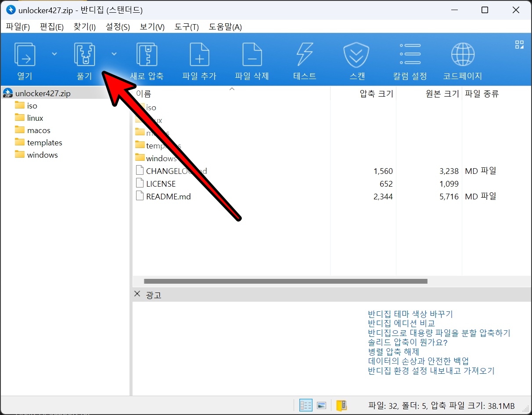Viewport: 532px width, 415px height.
Task: Click README.md original size 5,716
Action: [x=449, y=197]
